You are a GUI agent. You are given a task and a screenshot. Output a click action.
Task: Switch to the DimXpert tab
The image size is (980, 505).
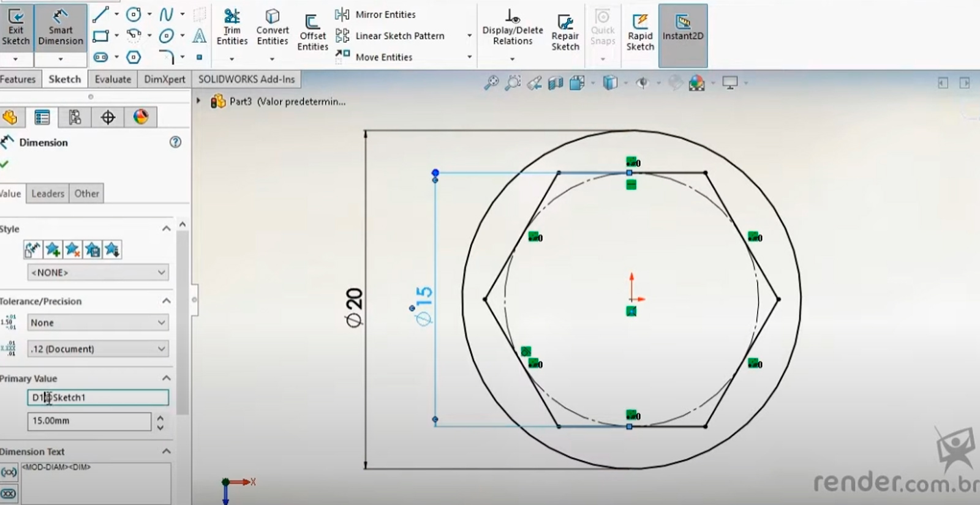[x=164, y=79]
